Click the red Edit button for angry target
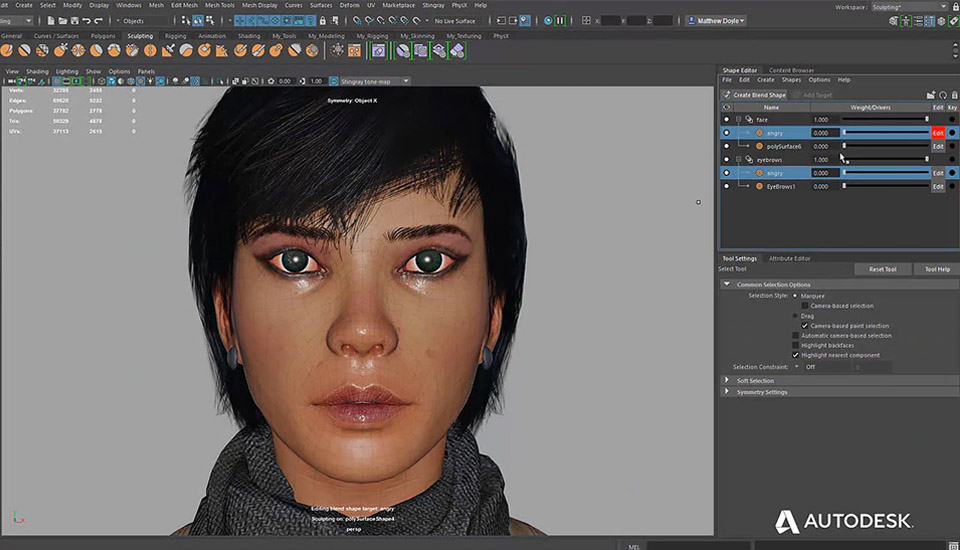Viewport: 960px width, 550px height. (x=938, y=133)
